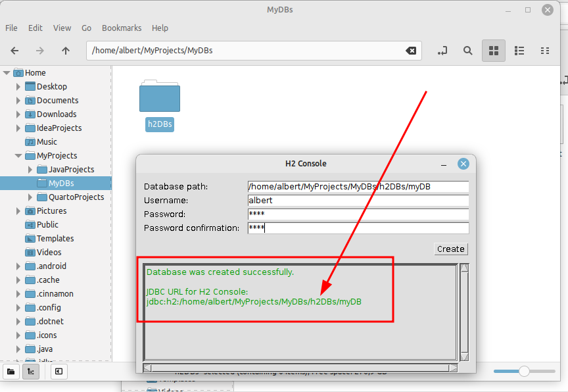Adjust the zoom slider in status bar
The height and width of the screenshot is (392, 568).
click(524, 371)
